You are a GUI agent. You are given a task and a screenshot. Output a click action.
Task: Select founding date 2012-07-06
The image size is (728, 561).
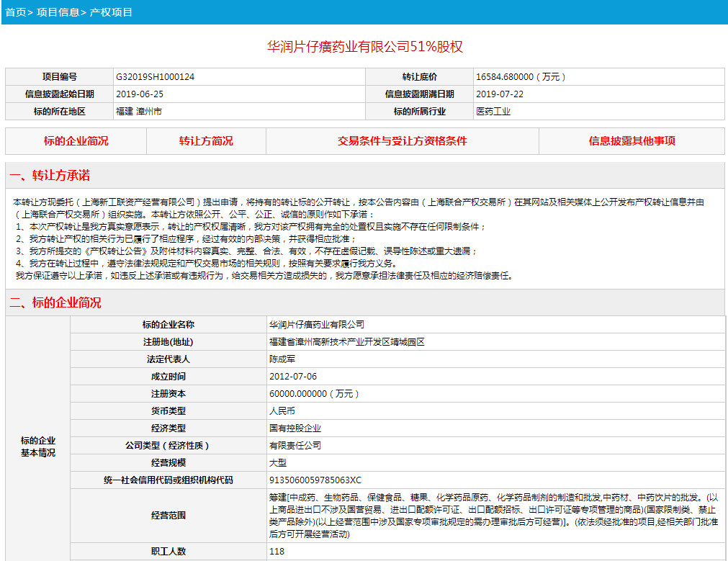293,376
